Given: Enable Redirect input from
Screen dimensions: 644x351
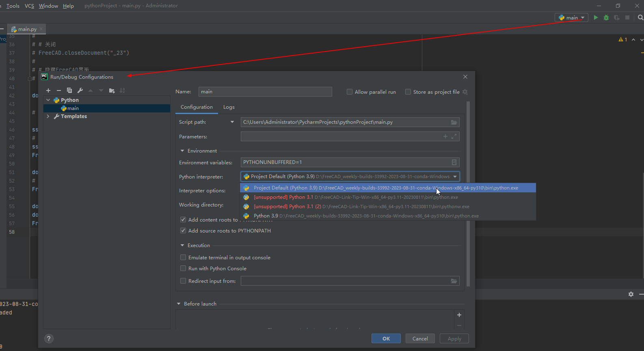Looking at the screenshot, I should pyautogui.click(x=183, y=281).
